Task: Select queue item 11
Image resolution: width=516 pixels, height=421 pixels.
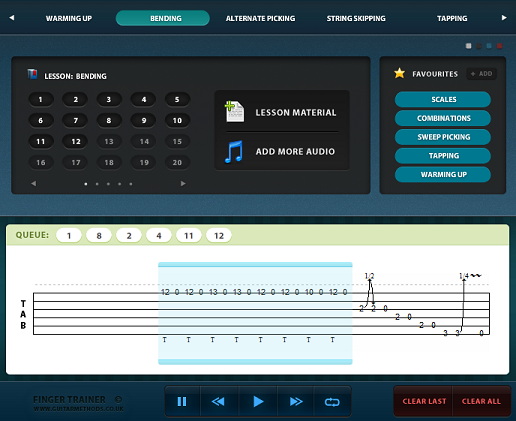Action: (x=189, y=236)
